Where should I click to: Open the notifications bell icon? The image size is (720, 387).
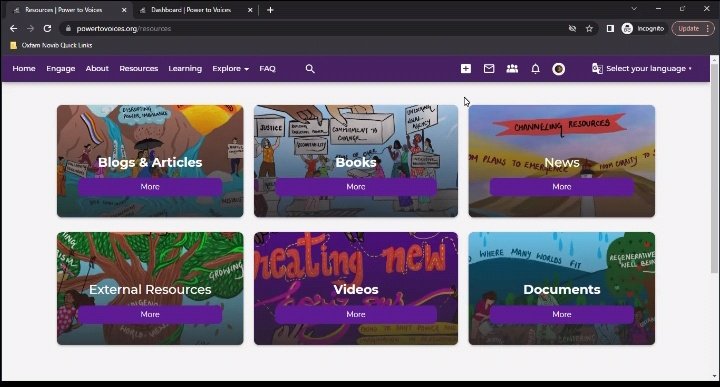coord(535,69)
